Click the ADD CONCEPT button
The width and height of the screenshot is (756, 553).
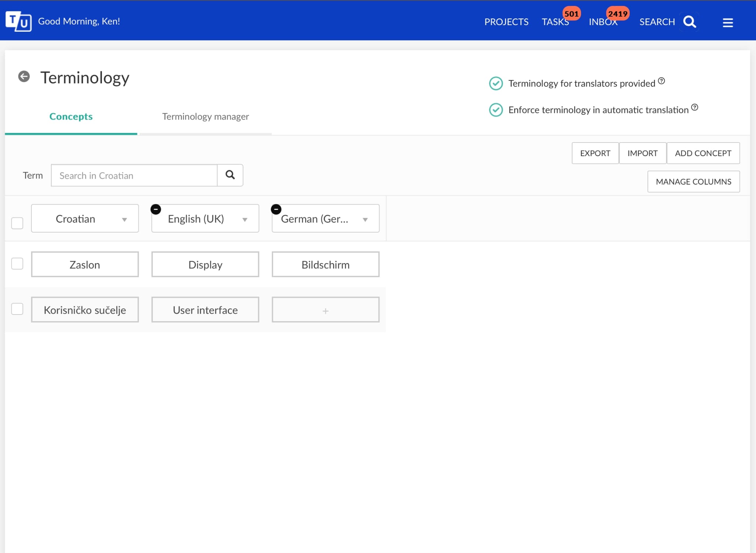703,153
